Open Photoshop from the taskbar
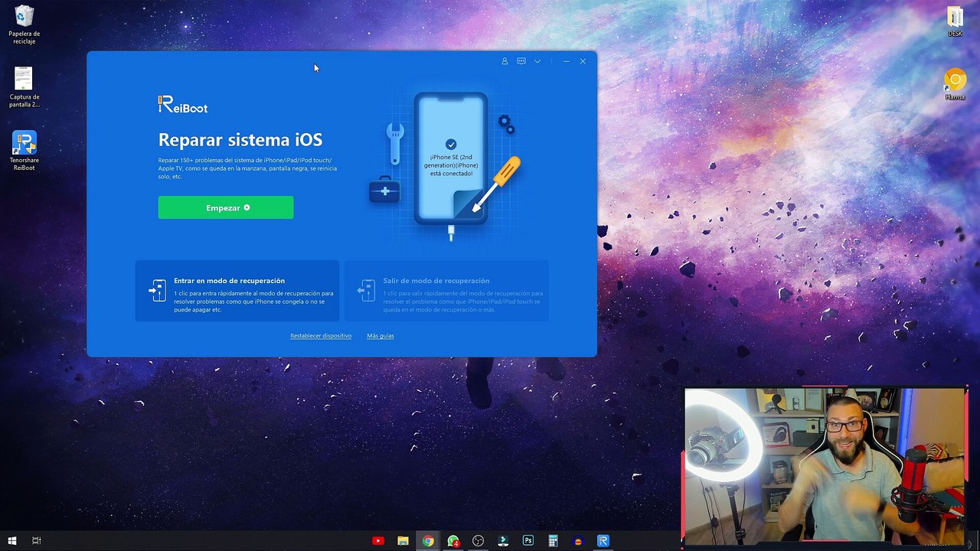The height and width of the screenshot is (551, 980). 528,541
